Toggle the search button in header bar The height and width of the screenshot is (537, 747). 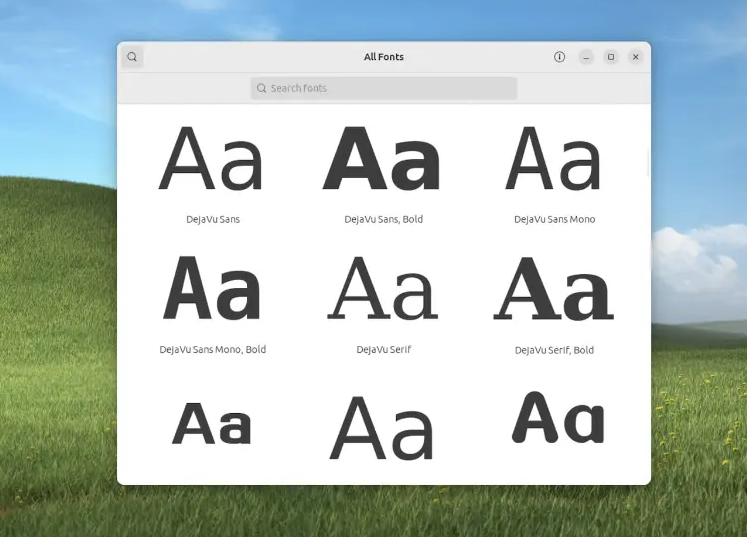132,57
